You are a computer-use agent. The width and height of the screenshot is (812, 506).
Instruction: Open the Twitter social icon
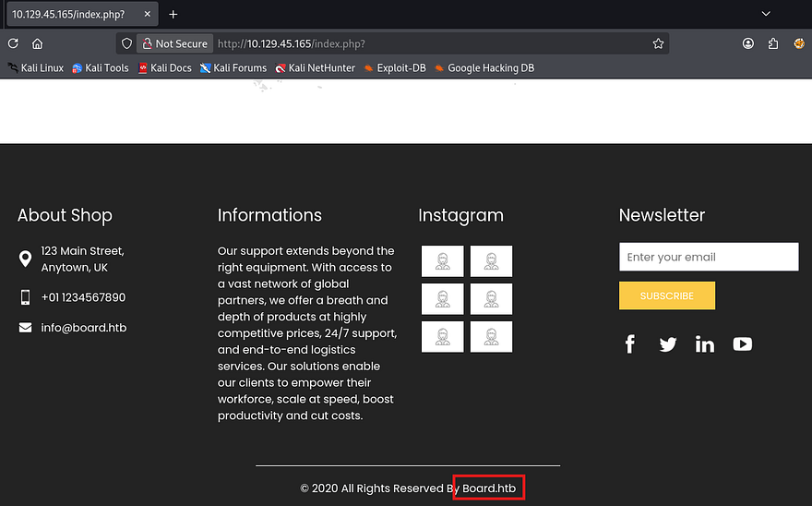[x=668, y=344]
